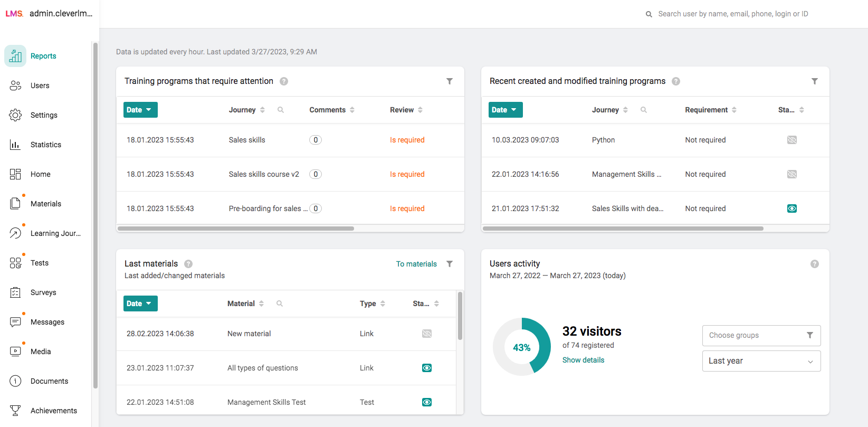Filter Recent created and modified training programs
This screenshot has width=868, height=427.
click(x=815, y=81)
